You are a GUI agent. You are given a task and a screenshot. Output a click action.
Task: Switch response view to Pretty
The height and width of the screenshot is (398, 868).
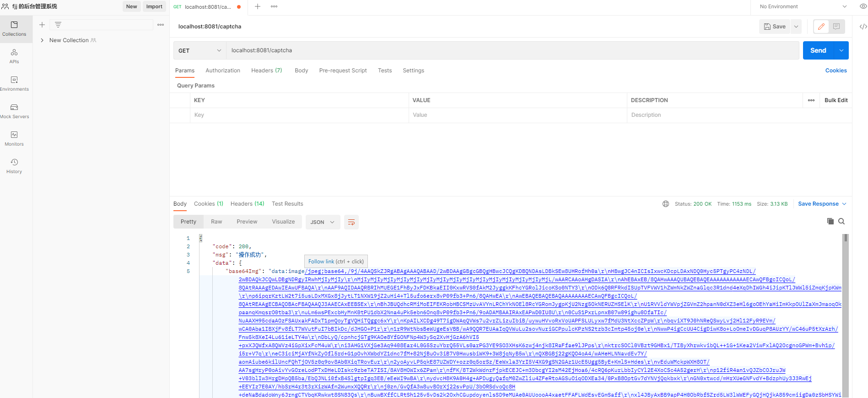click(x=189, y=222)
